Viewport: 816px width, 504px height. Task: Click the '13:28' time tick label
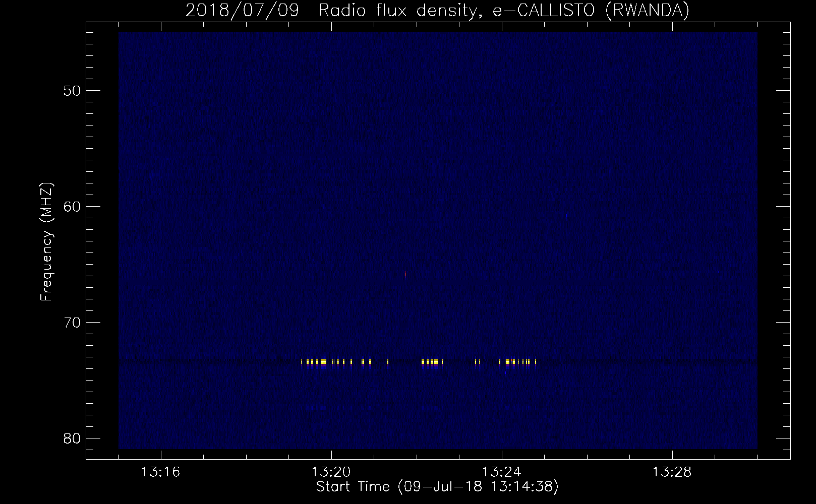click(672, 472)
